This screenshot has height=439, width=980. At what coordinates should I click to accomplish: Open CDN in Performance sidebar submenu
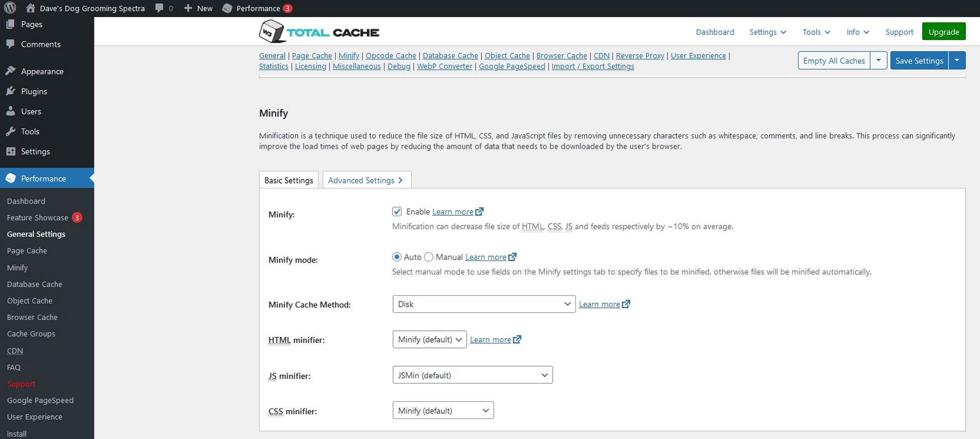15,351
